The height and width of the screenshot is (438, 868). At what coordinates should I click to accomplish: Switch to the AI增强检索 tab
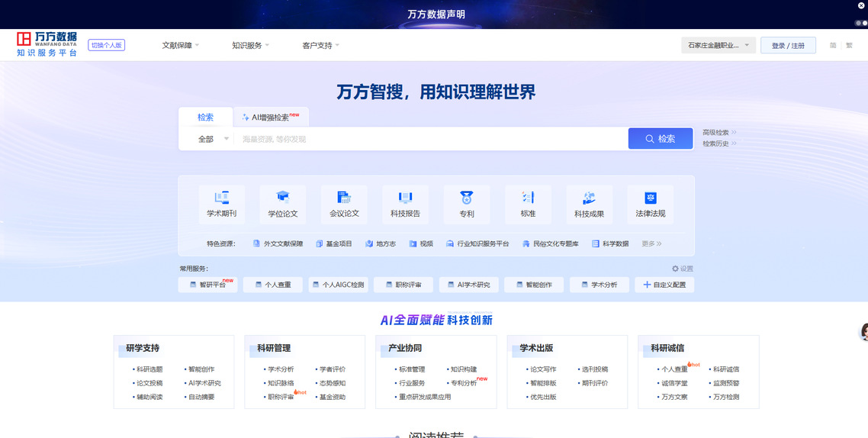point(271,118)
